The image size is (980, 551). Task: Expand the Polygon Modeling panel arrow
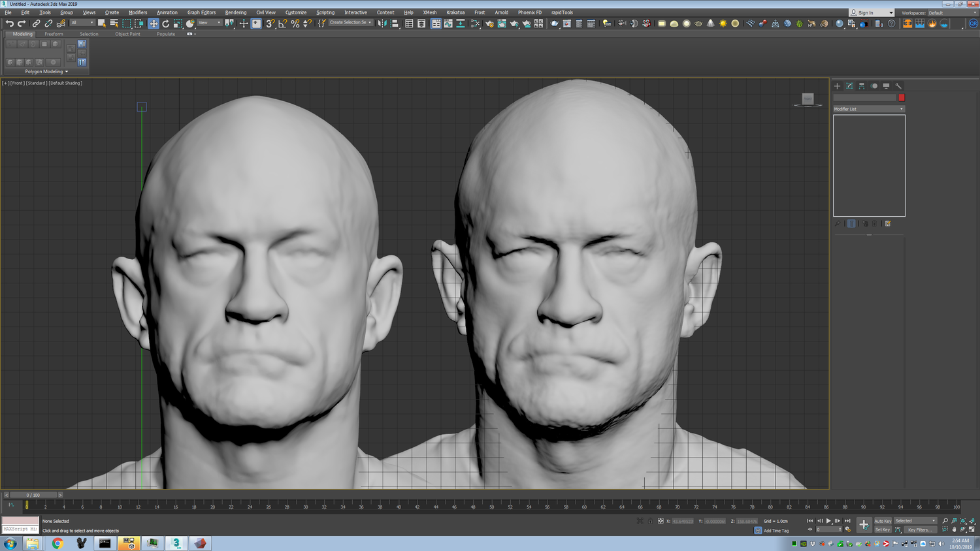pyautogui.click(x=67, y=72)
